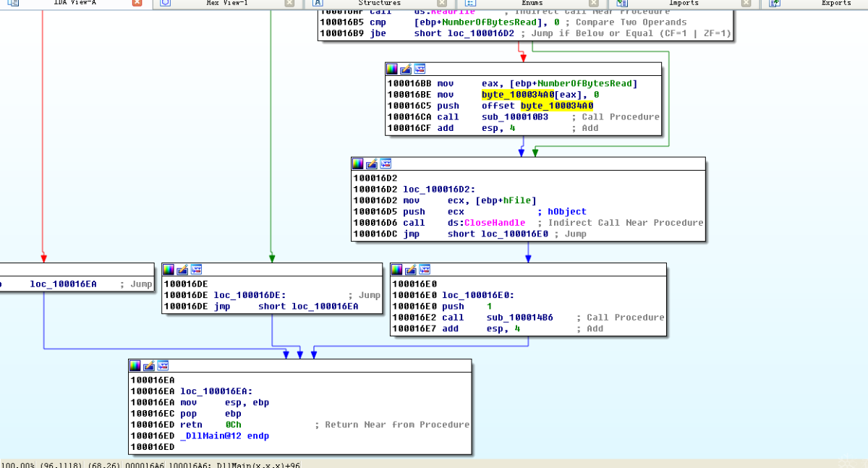Image resolution: width=868 pixels, height=468 pixels.
Task: Click the loc_100016EA label
Action: pos(216,391)
